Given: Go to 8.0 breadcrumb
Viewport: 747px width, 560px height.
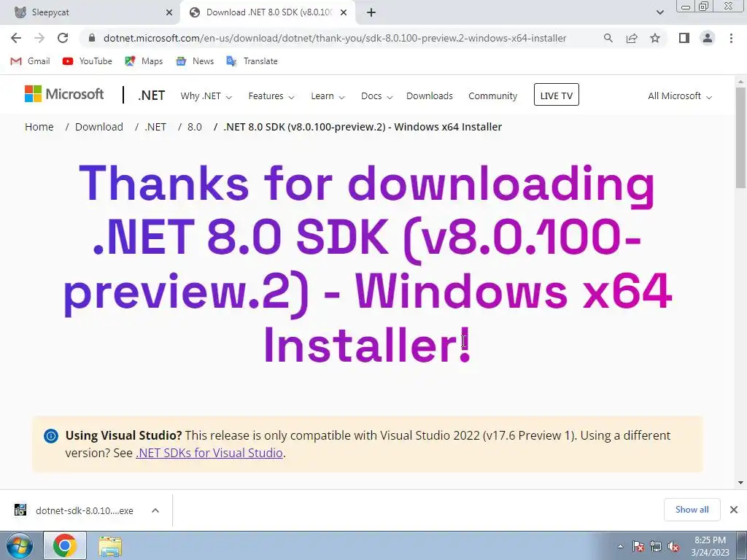Looking at the screenshot, I should 194,127.
